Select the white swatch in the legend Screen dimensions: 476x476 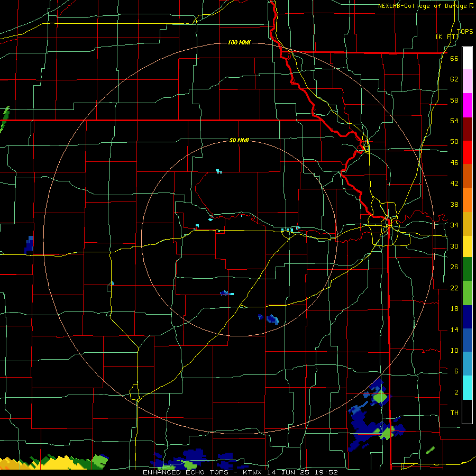tap(467, 58)
